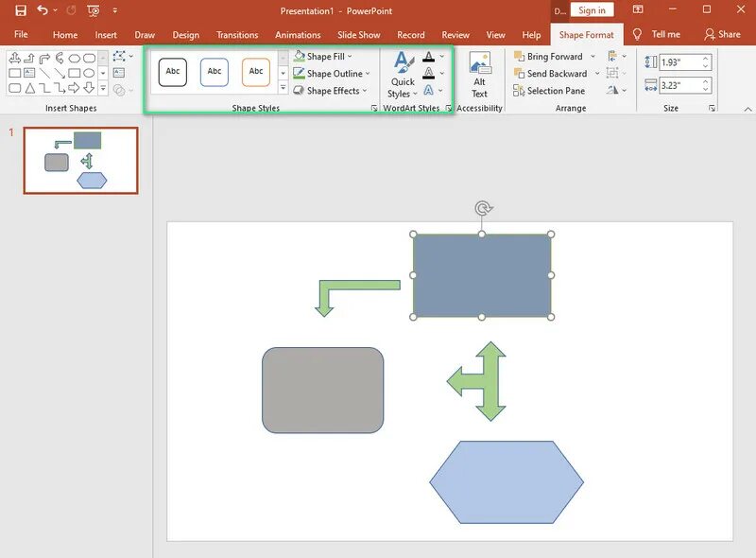
Task: Apply orange outline Abc shape style
Action: 255,72
